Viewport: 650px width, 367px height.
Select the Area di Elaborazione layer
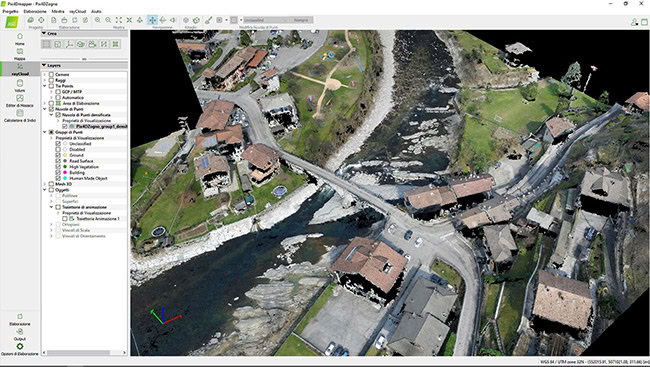81,103
